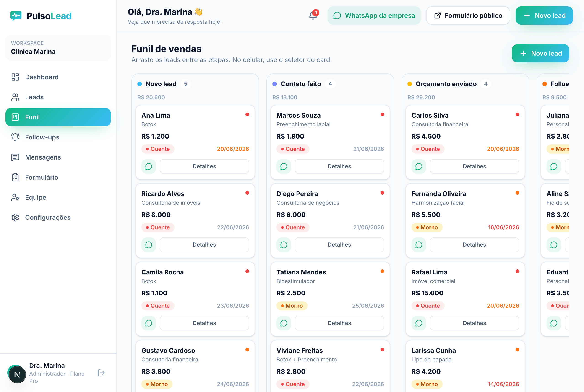Viewport: 584px width, 392px height.
Task: Open the notifications bell
Action: (x=313, y=15)
